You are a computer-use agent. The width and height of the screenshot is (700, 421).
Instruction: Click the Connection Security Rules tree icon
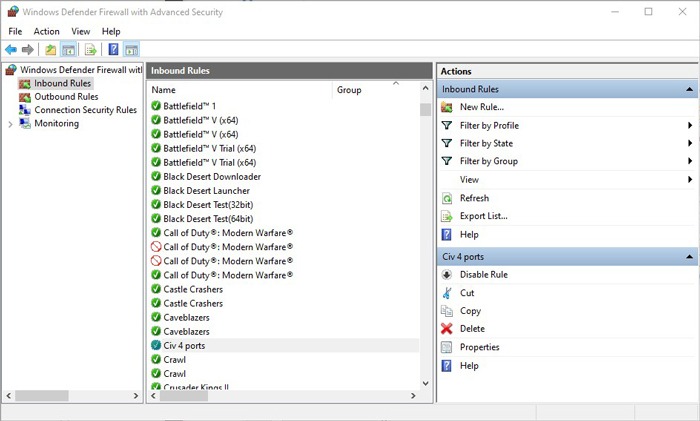(25, 110)
